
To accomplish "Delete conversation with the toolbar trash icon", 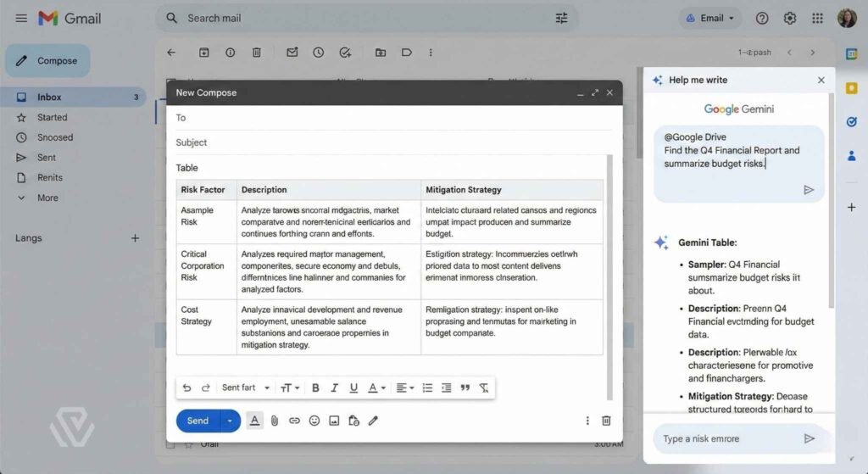I will pyautogui.click(x=257, y=53).
